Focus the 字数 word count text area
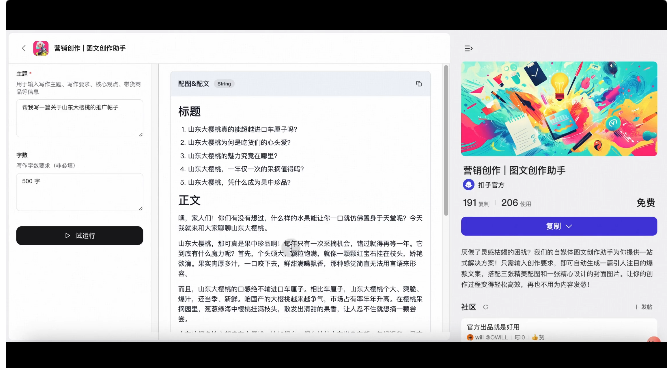This screenshot has height=368, width=670. 79,192
